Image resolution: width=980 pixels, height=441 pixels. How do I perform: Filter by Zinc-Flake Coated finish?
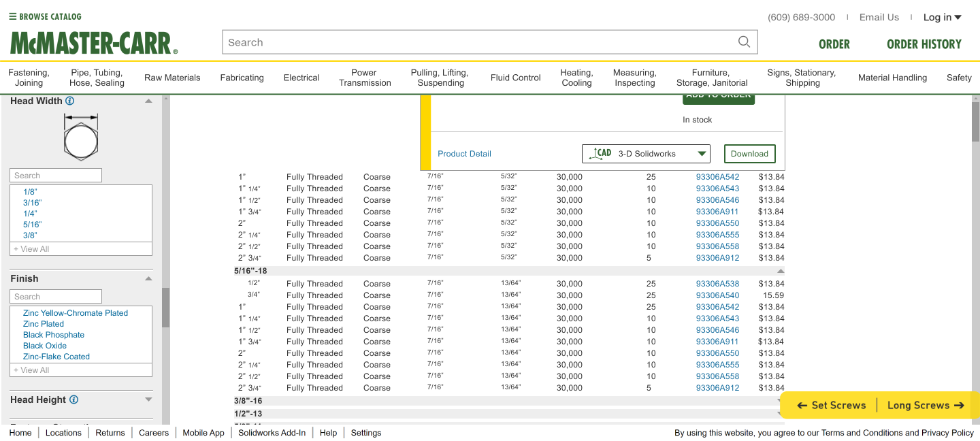coord(56,357)
